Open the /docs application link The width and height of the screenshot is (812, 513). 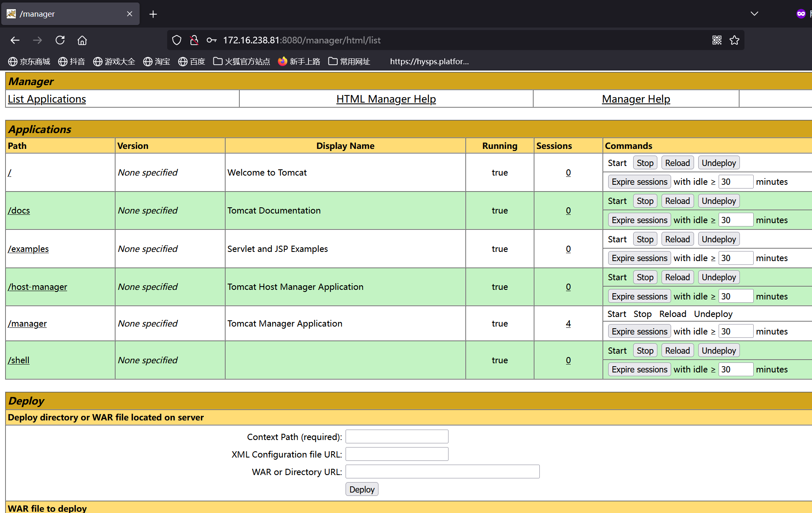point(19,210)
